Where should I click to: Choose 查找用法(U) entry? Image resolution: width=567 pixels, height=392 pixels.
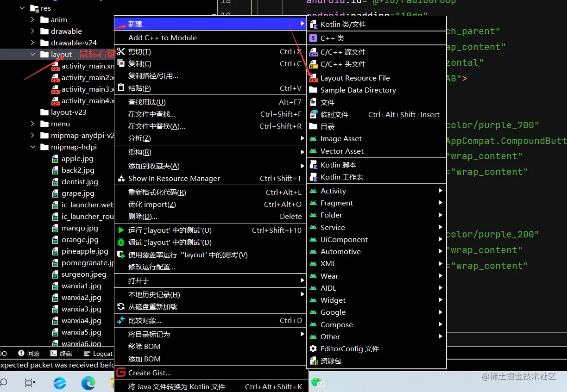[x=211, y=102]
